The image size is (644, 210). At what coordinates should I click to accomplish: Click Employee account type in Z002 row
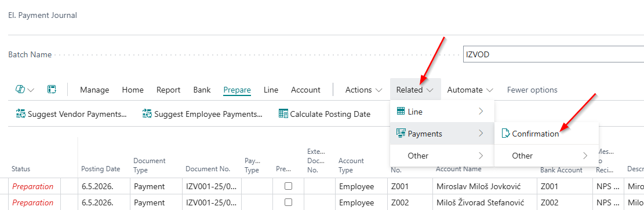(356, 202)
